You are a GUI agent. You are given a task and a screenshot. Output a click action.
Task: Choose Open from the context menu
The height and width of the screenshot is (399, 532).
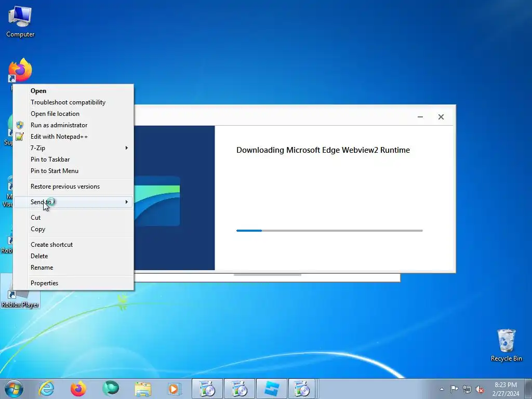pyautogui.click(x=73, y=91)
